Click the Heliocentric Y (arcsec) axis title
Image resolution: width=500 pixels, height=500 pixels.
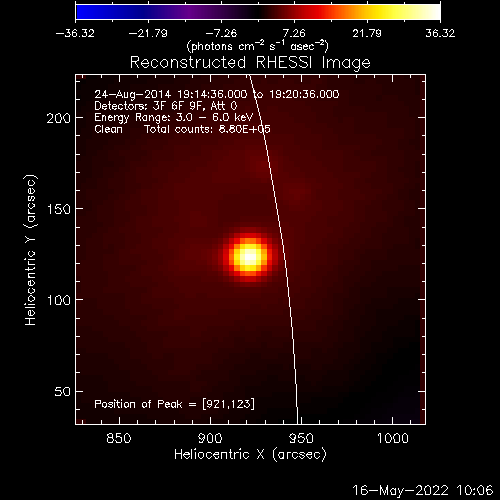tap(30, 250)
